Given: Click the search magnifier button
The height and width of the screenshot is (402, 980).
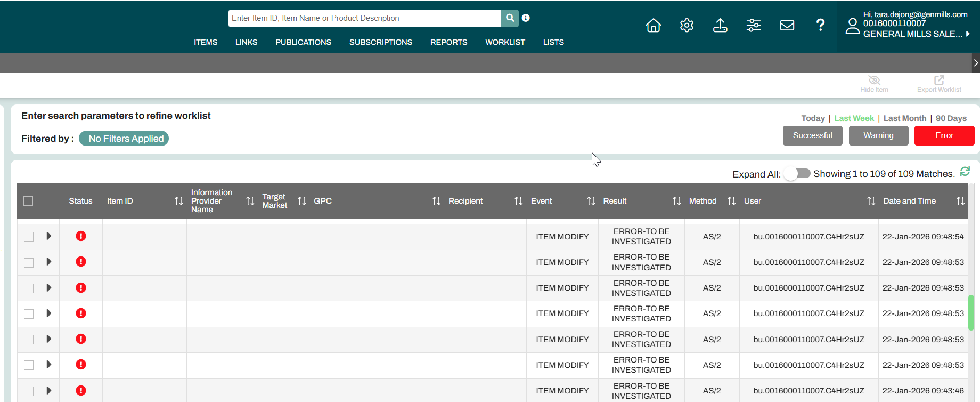Looking at the screenshot, I should tap(510, 18).
